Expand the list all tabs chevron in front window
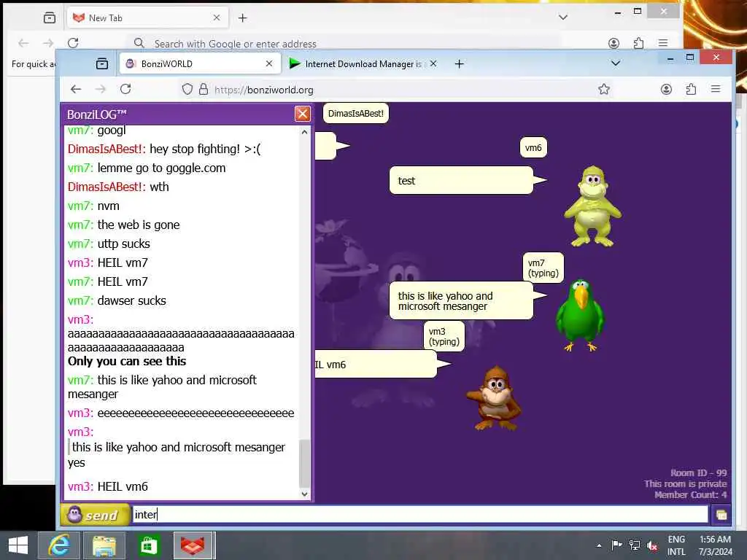The width and height of the screenshot is (747, 560). [x=616, y=63]
